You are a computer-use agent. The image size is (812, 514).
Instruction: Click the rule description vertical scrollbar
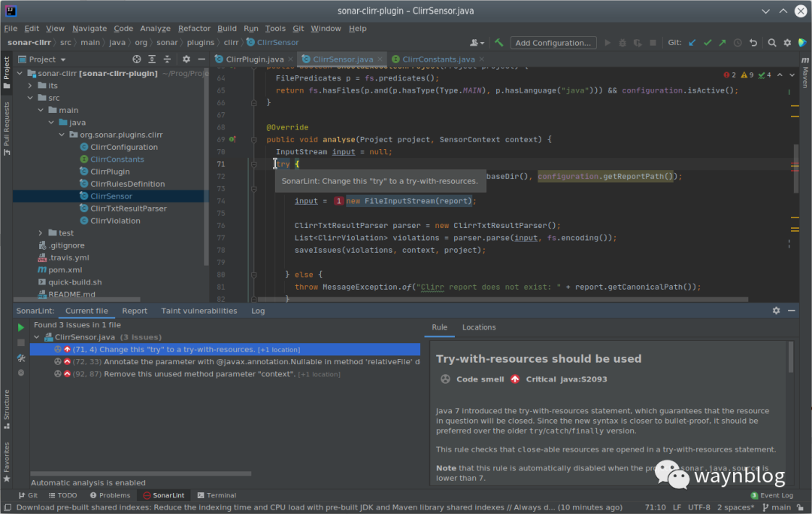tap(790, 358)
